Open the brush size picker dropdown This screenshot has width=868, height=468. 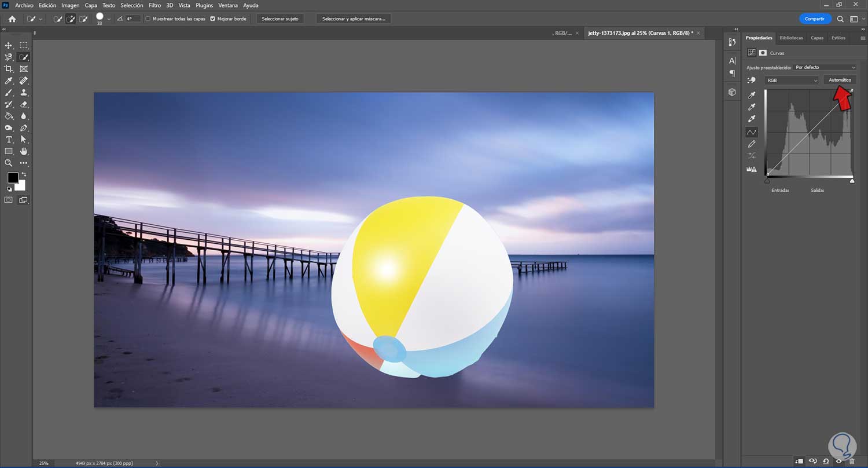pyautogui.click(x=109, y=19)
